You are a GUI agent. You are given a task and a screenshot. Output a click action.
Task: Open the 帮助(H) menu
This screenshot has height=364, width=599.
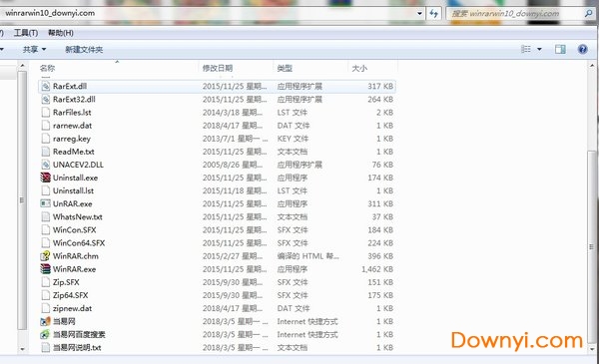pos(61,33)
